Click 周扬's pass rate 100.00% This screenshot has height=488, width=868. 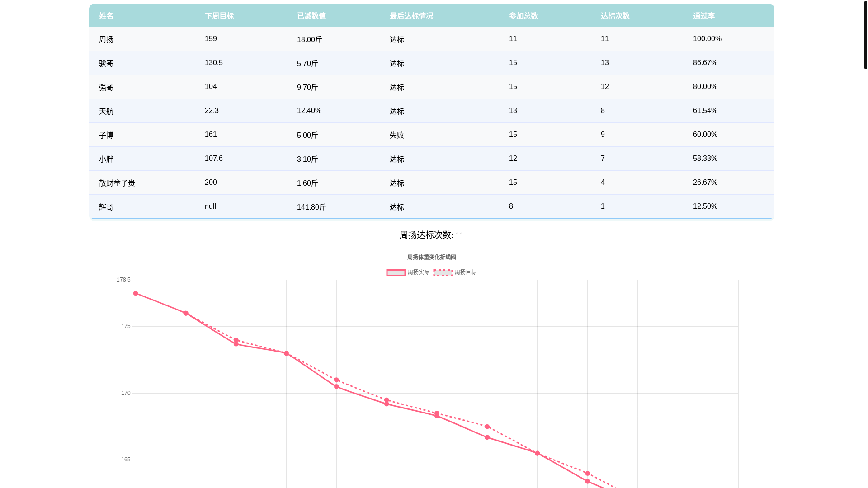coord(707,39)
